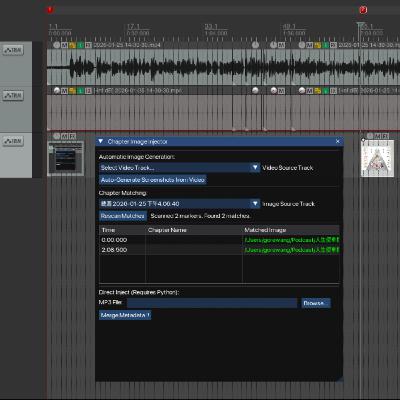Click Trim envelope button on track two
400x400 pixels.
tap(13, 96)
